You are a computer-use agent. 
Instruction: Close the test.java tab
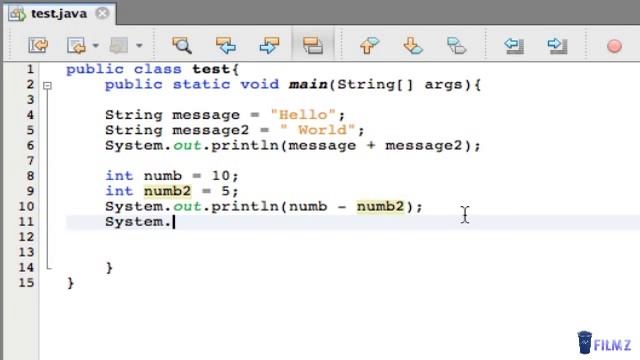click(102, 13)
